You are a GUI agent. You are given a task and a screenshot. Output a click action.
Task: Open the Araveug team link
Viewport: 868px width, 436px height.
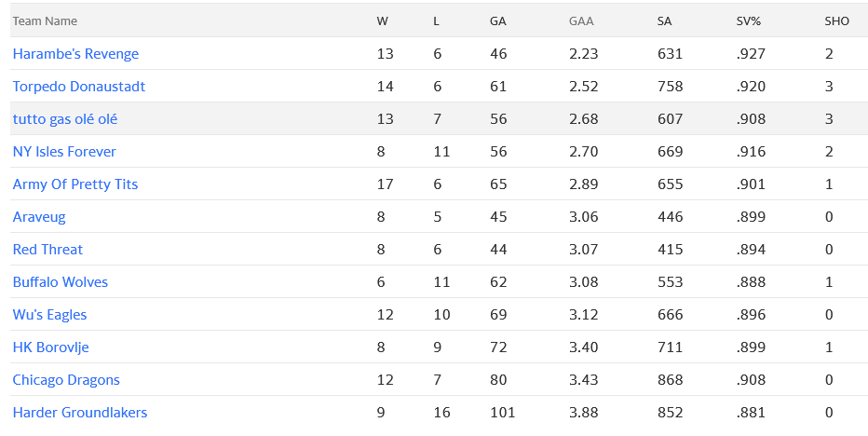tap(39, 217)
